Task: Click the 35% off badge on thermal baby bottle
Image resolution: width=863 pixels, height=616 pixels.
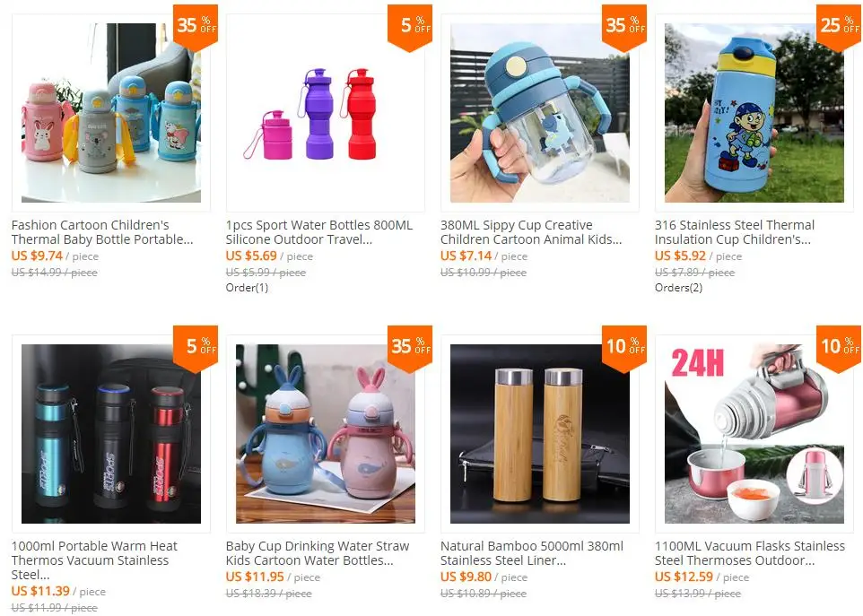Action: (196, 26)
